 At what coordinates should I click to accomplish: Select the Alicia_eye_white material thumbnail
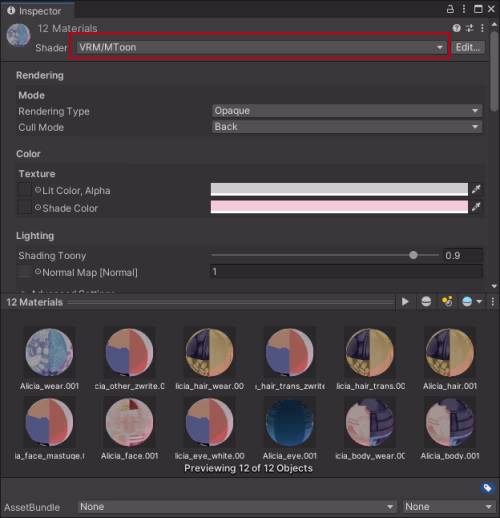(x=210, y=422)
